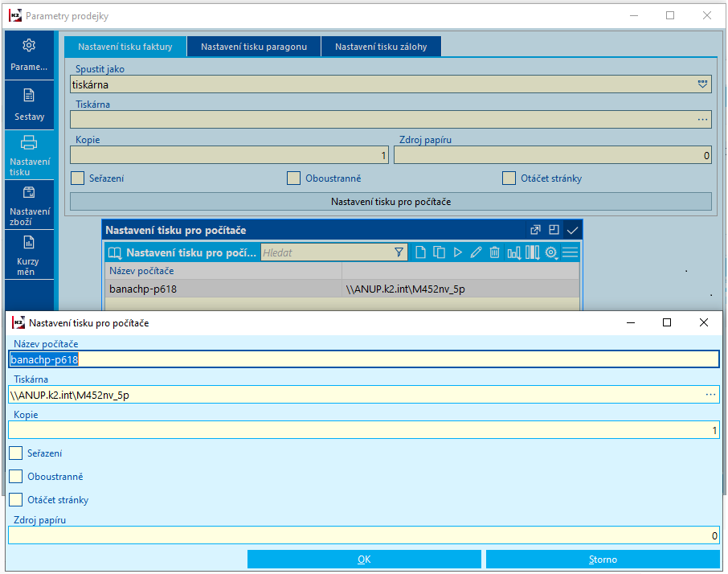
Task: Switch to Nastavení tisku paragonu tab
Action: point(253,47)
